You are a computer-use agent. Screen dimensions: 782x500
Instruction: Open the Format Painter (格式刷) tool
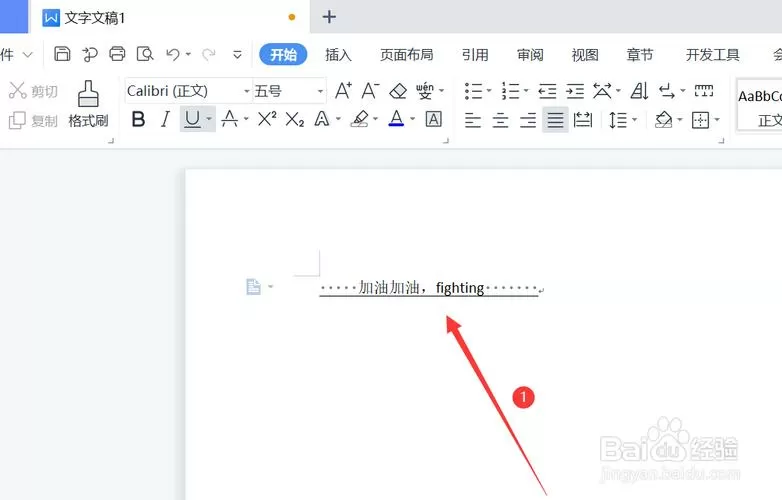[x=88, y=104]
